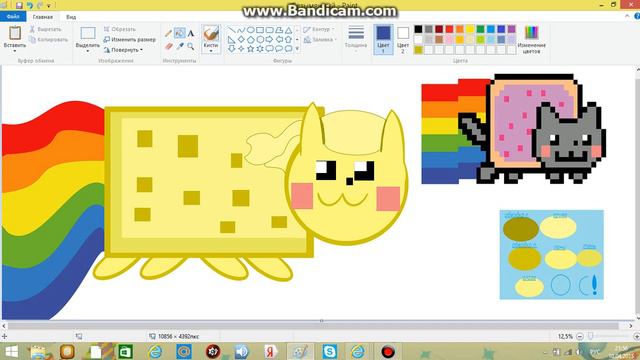Click Изменить размер resize button

130,40
